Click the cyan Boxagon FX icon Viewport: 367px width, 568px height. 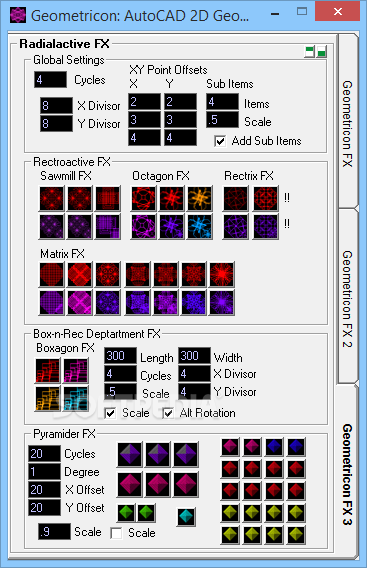pos(76,398)
